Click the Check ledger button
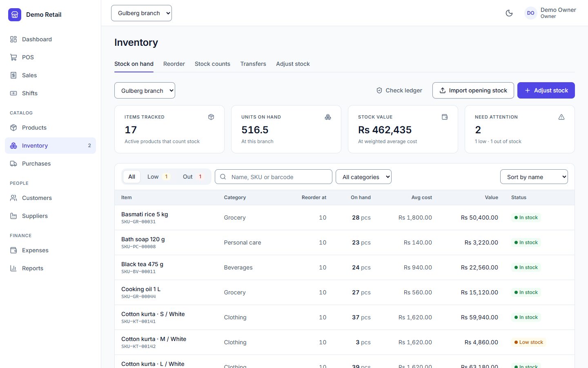 pyautogui.click(x=399, y=90)
